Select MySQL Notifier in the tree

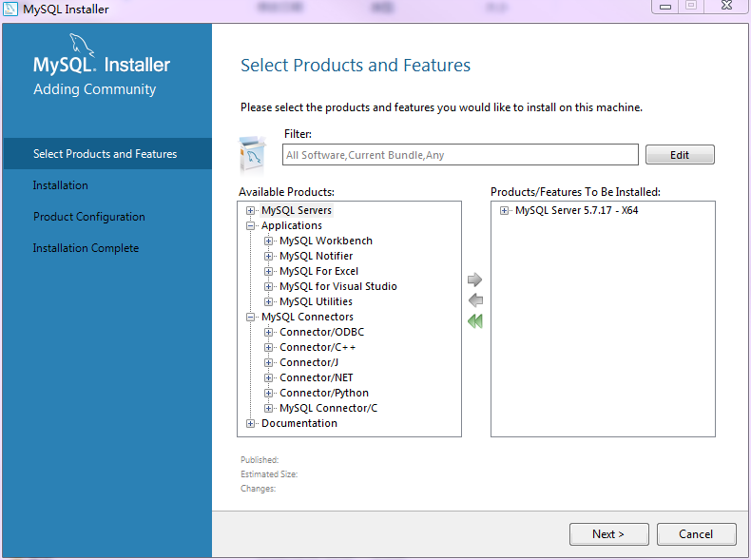[x=317, y=257]
